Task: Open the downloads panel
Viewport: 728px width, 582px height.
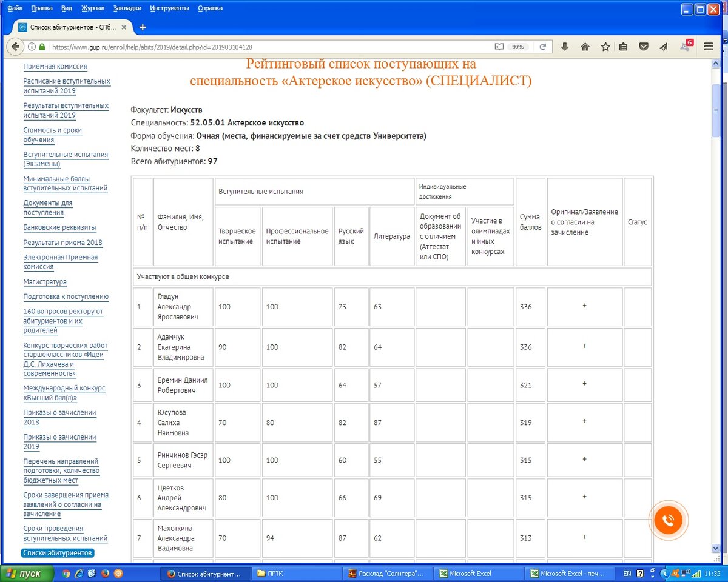Action: pos(564,47)
